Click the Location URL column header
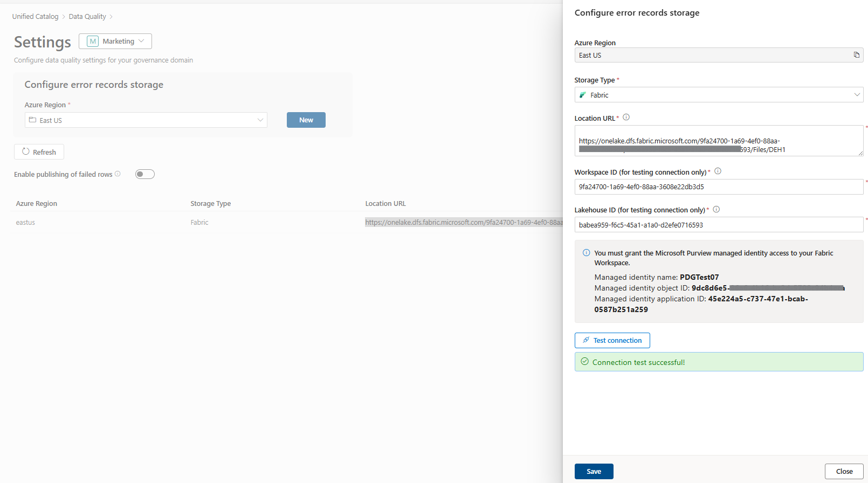Image resolution: width=868 pixels, height=483 pixels. point(385,204)
